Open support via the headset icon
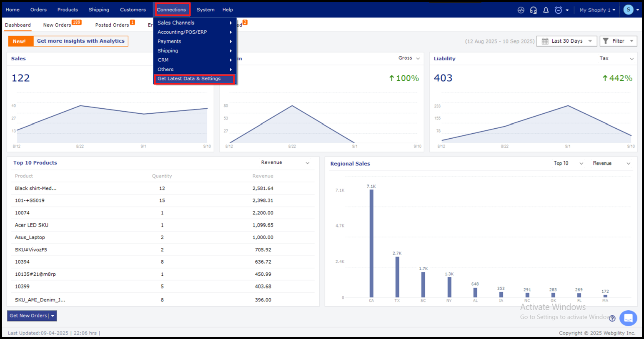The height and width of the screenshot is (339, 644). (x=533, y=10)
